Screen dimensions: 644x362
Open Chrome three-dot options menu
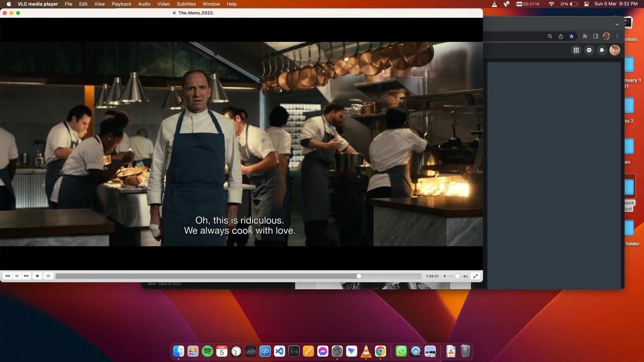click(617, 36)
